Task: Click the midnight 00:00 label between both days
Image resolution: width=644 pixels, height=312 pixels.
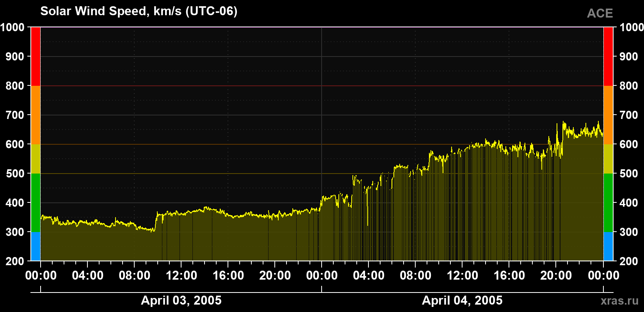Action: coord(322,275)
